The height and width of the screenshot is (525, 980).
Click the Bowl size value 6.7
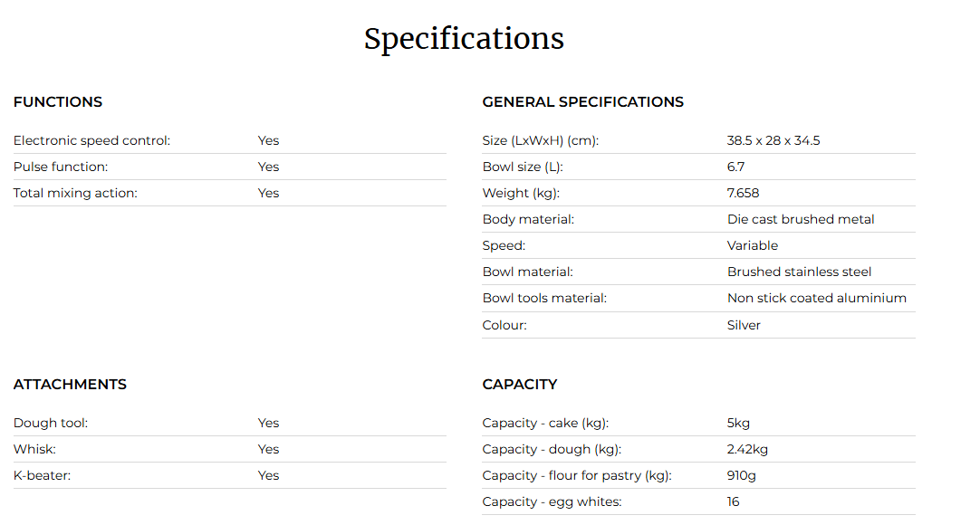point(735,167)
